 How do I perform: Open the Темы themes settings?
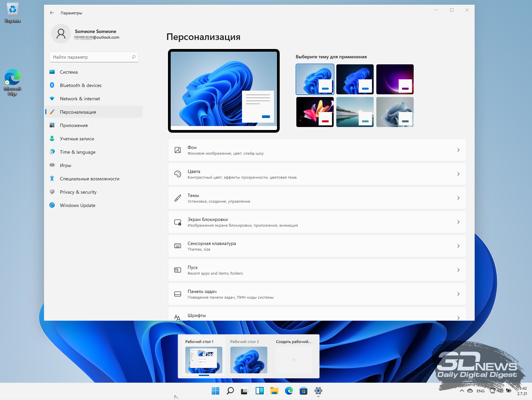(x=317, y=198)
